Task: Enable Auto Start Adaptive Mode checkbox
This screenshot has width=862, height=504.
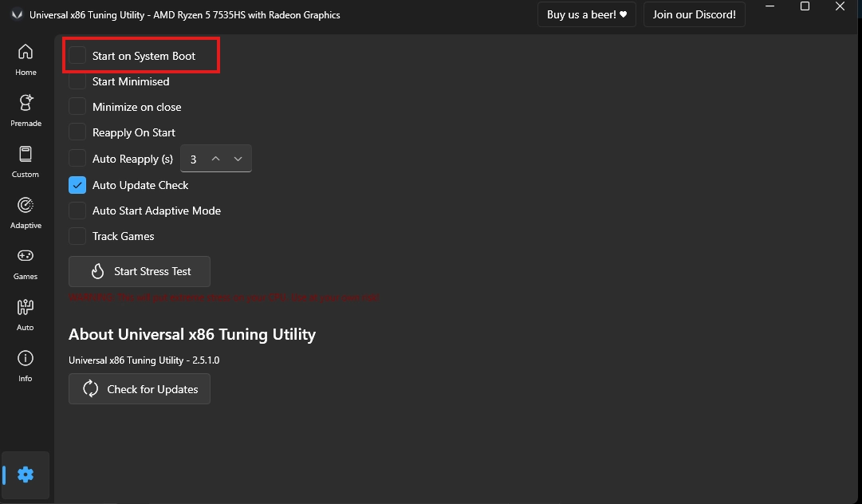Action: 77,211
